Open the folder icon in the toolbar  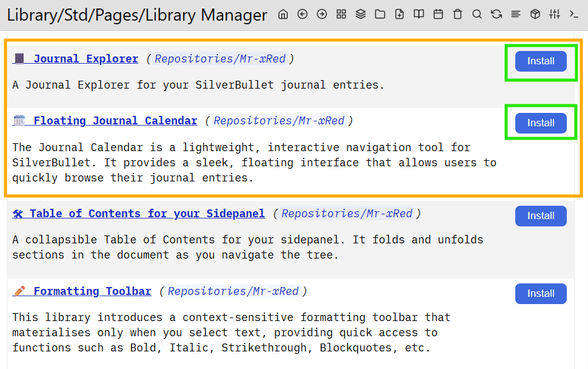click(380, 15)
